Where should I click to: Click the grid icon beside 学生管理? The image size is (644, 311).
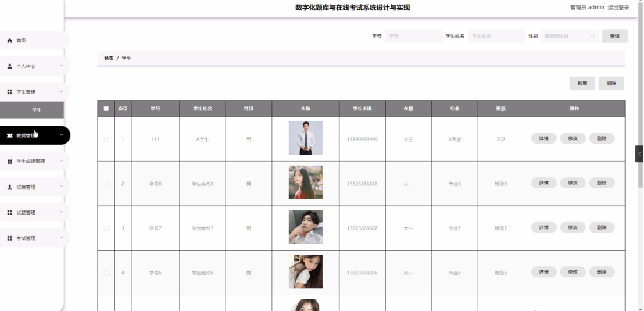pyautogui.click(x=10, y=92)
